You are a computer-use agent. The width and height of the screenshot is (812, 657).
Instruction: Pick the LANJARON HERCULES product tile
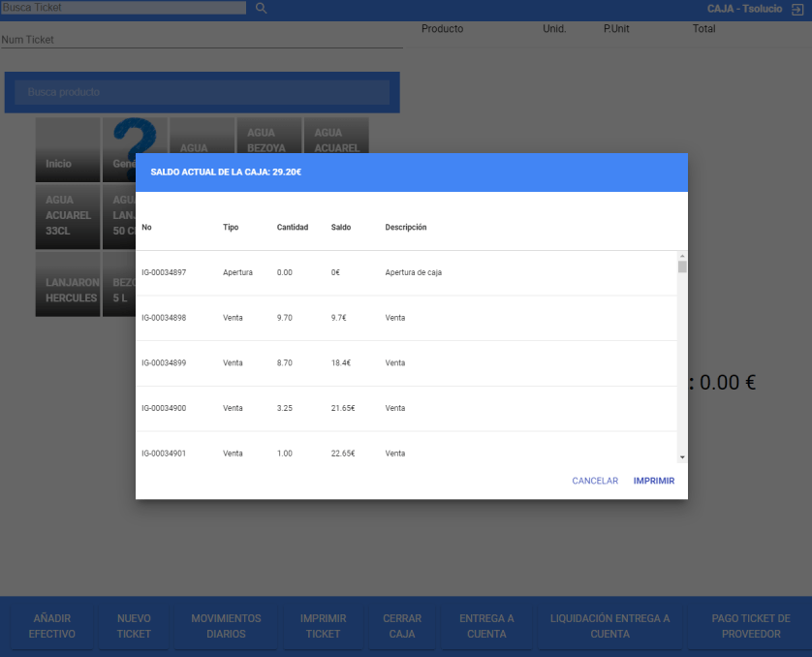[67, 285]
